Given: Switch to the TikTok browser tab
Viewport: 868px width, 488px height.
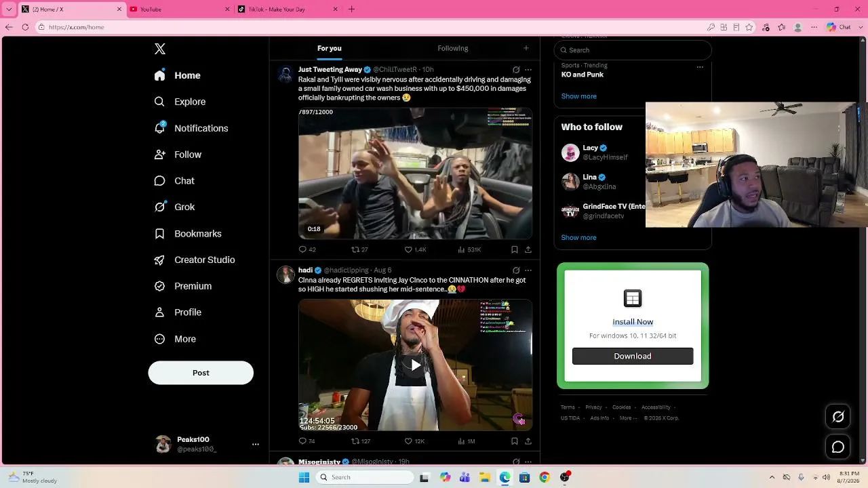Looking at the screenshot, I should [288, 9].
